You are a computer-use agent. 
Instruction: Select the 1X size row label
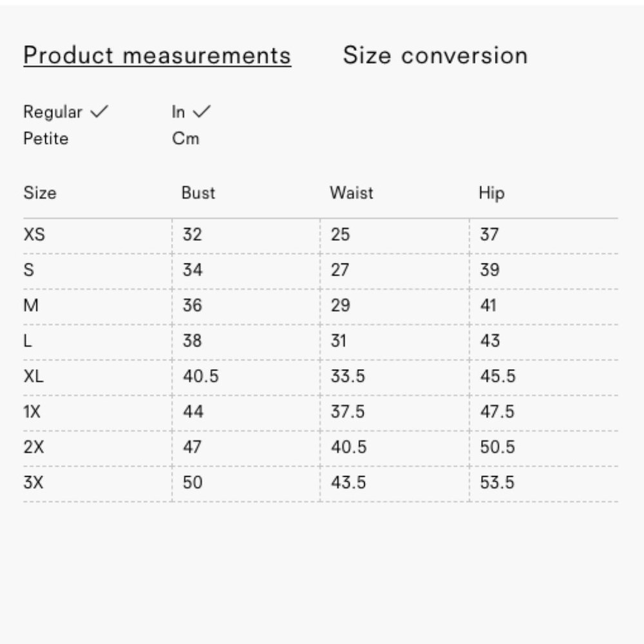[32, 412]
